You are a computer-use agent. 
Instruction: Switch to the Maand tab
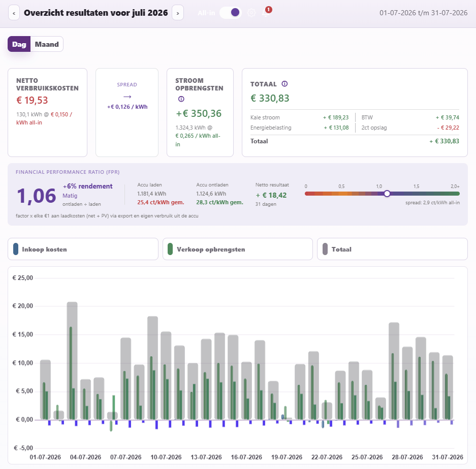[47, 44]
